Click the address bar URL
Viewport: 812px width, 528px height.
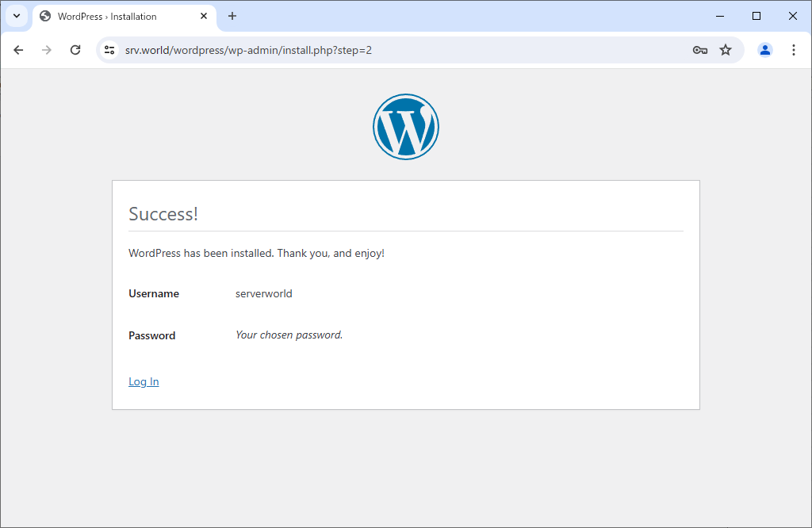tap(248, 50)
